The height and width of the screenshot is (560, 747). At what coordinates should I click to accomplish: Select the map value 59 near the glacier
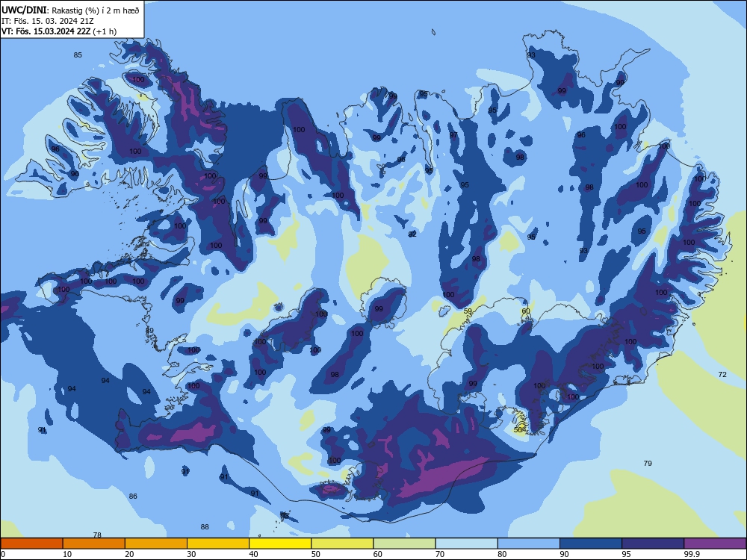pyautogui.click(x=468, y=311)
